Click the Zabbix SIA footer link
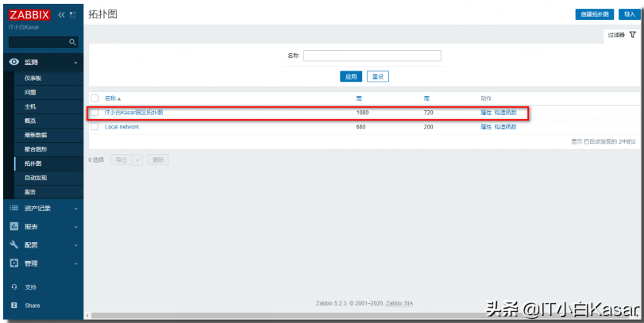The image size is (644, 323). tap(399, 304)
